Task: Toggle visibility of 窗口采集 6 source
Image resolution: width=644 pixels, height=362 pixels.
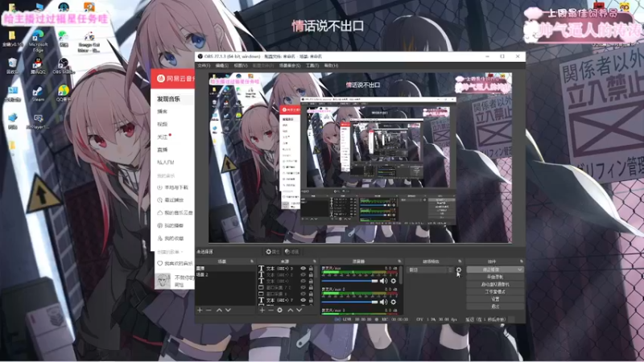Action: click(303, 294)
